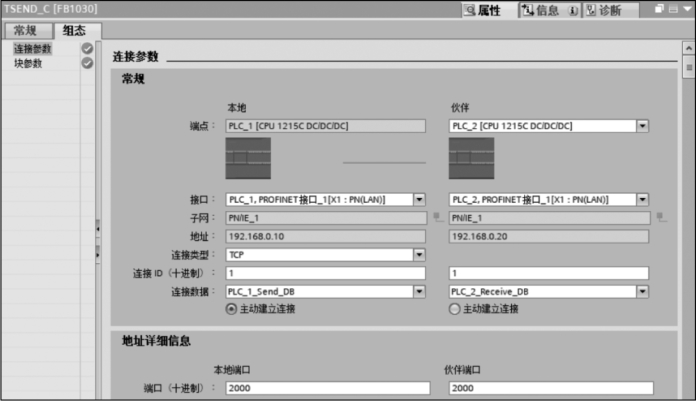Click the subnet link icon after local PN/IE_1
Image resolution: width=696 pixels, height=401 pixels.
point(438,217)
